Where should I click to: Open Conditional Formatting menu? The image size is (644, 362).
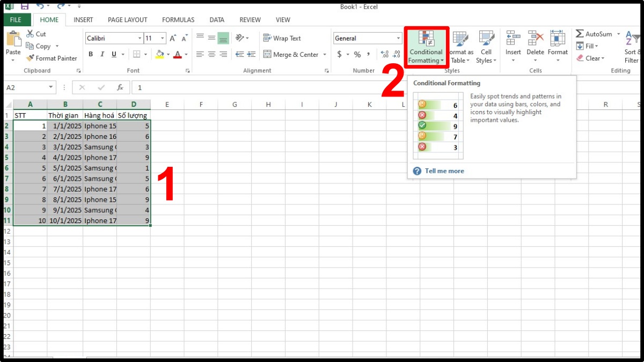(x=426, y=47)
